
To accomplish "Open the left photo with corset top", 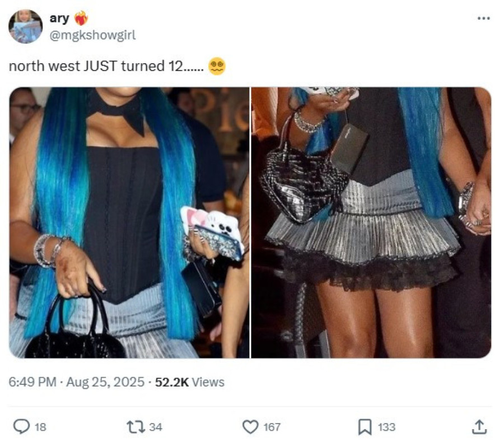I will (129, 222).
